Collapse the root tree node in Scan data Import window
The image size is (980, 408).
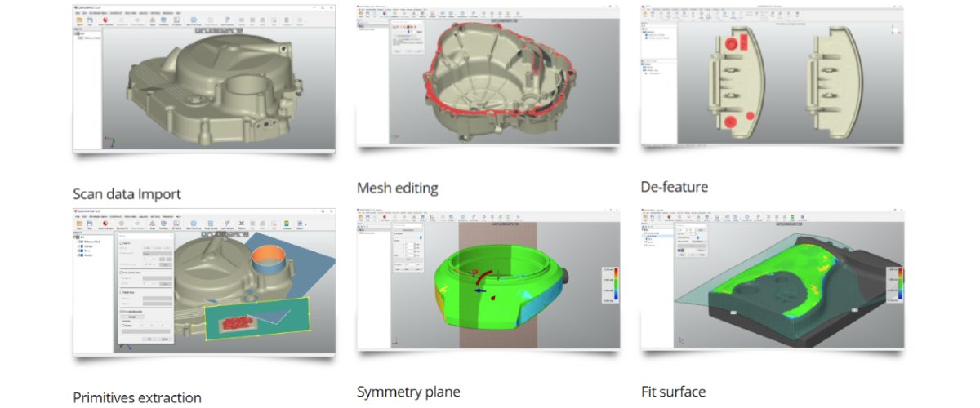coord(76,34)
